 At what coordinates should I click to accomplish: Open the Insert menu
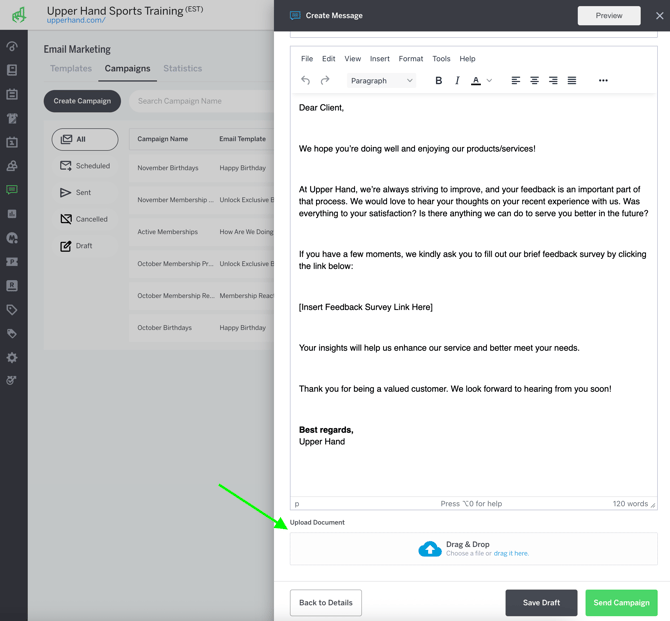click(x=379, y=59)
